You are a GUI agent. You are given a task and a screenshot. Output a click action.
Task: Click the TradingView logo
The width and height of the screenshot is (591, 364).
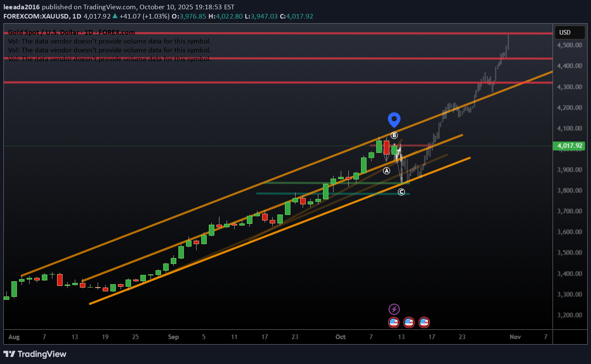tap(35, 354)
